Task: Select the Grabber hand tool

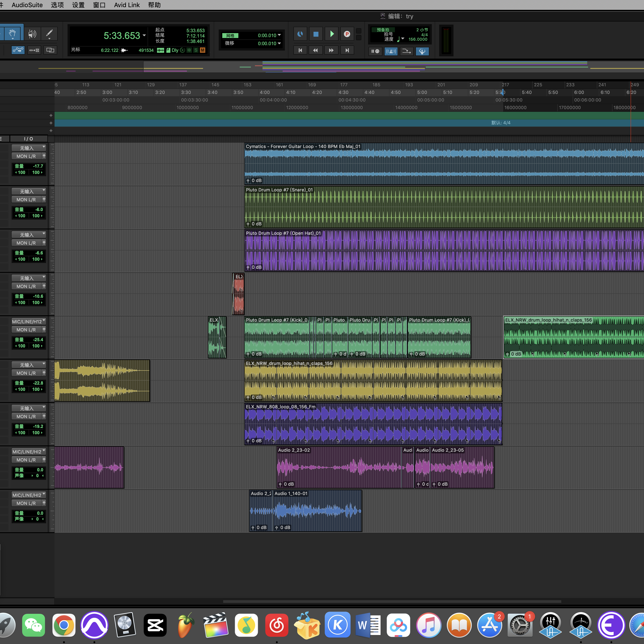Action: [12, 33]
